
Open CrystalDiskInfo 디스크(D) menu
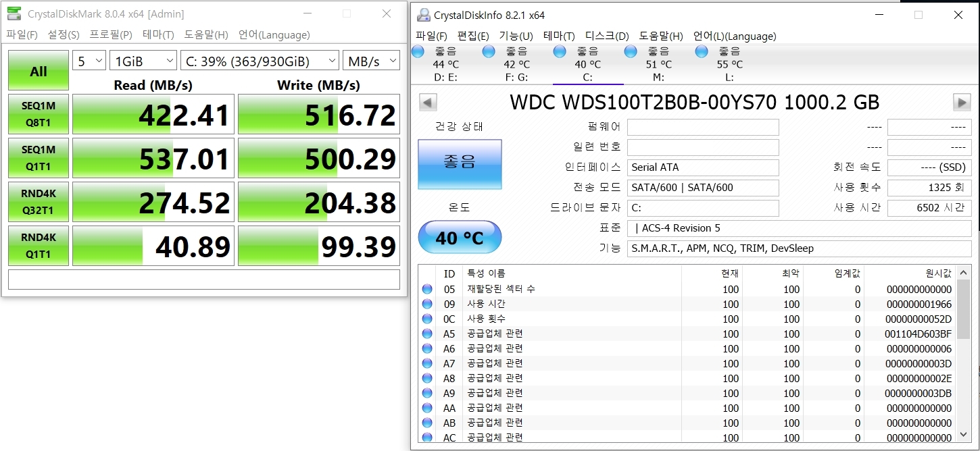coord(607,36)
